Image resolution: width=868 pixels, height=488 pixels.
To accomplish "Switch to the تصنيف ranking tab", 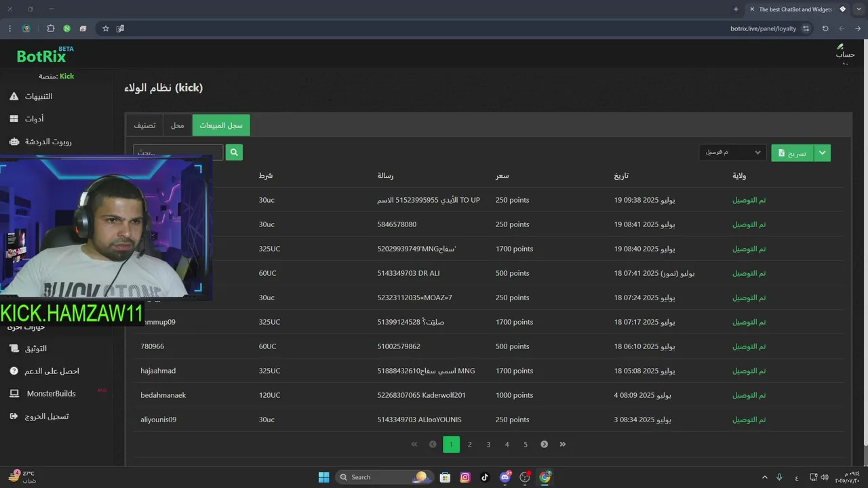I will point(144,125).
